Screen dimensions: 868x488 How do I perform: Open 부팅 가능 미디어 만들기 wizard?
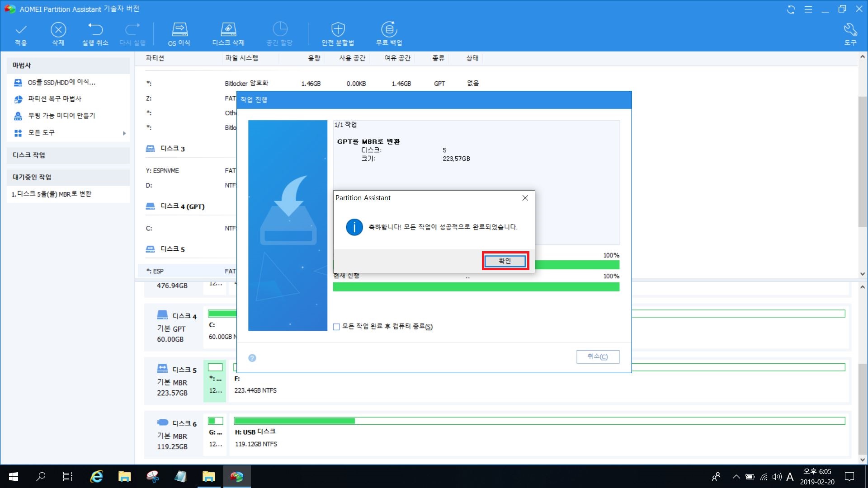pyautogui.click(x=61, y=116)
